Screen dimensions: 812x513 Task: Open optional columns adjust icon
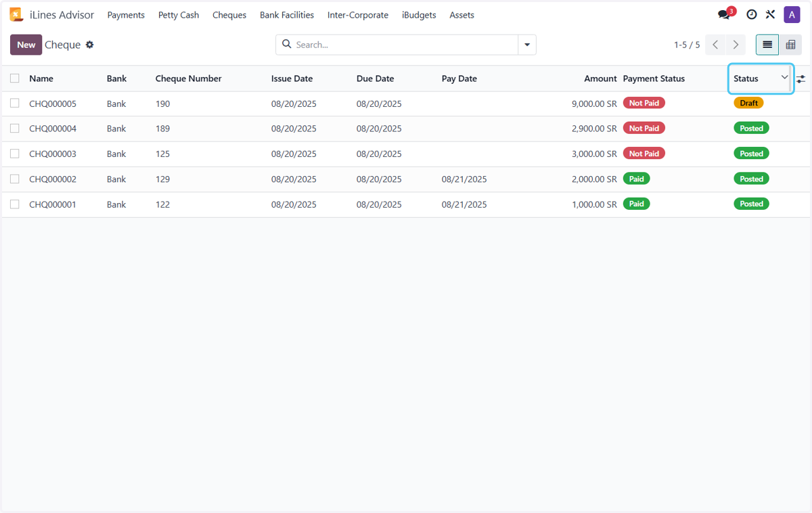[801, 79]
